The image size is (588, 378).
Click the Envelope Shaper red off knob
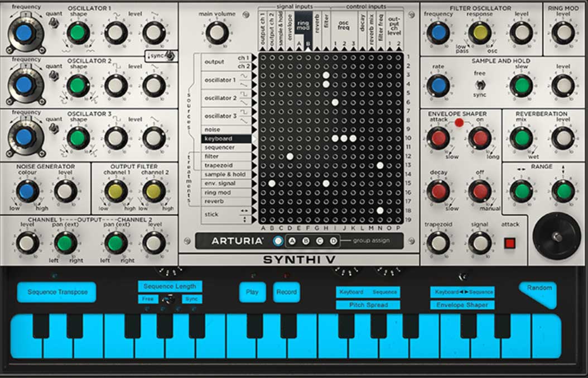pos(480,191)
